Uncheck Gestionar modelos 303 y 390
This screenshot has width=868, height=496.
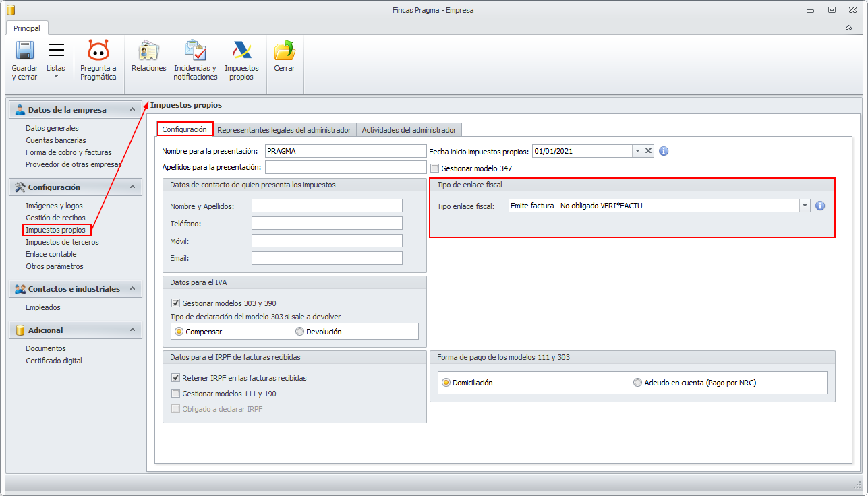click(x=176, y=303)
